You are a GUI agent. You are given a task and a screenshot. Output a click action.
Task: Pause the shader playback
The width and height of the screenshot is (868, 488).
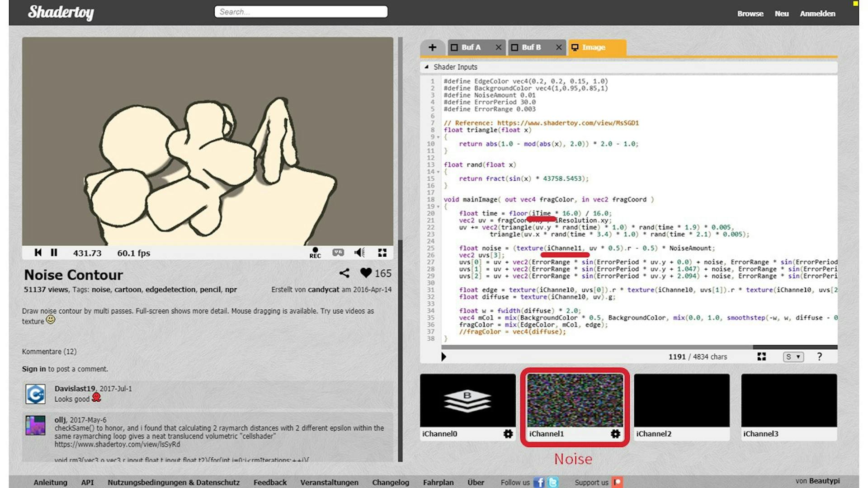(54, 253)
